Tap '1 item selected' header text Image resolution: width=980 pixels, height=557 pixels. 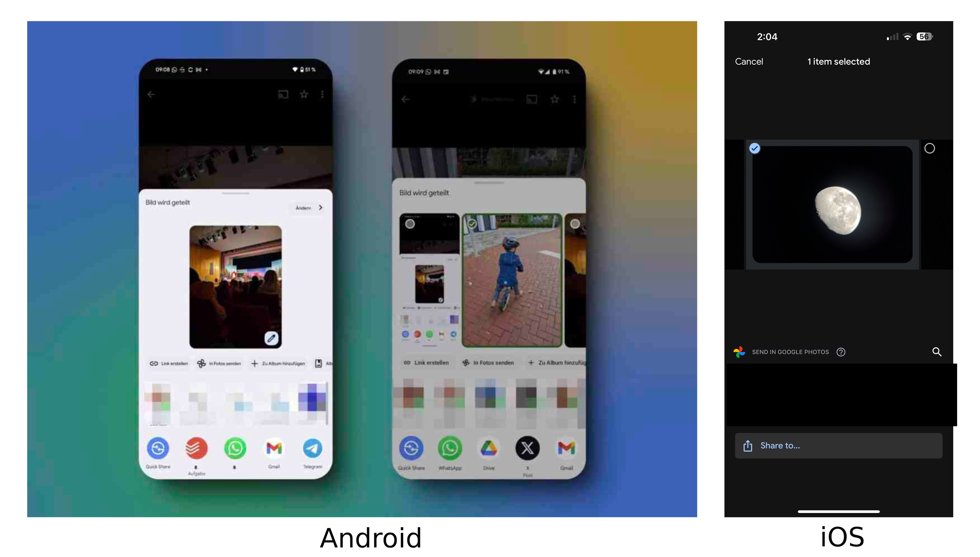(839, 61)
